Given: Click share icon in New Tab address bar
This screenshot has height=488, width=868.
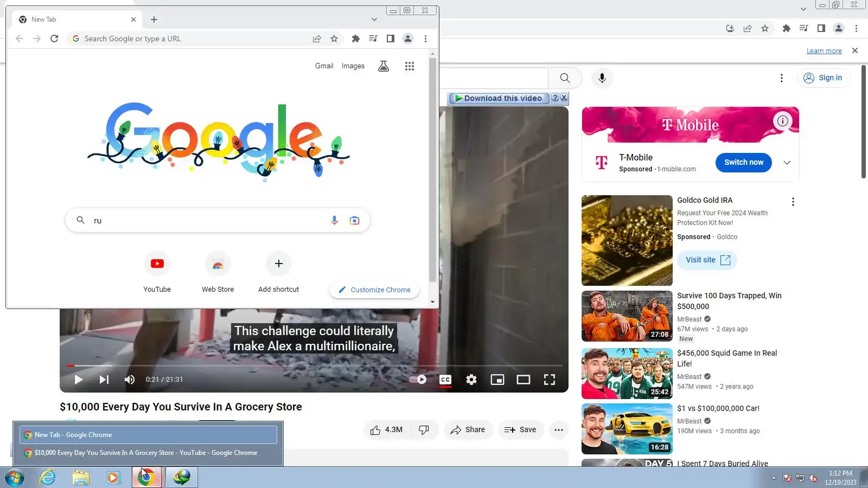Looking at the screenshot, I should (317, 38).
